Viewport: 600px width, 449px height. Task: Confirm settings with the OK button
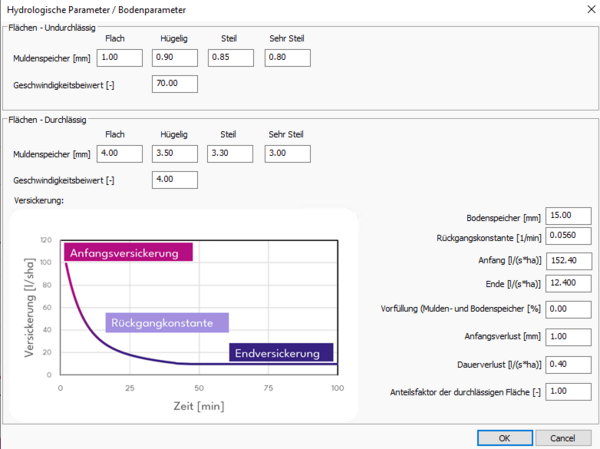(x=505, y=438)
